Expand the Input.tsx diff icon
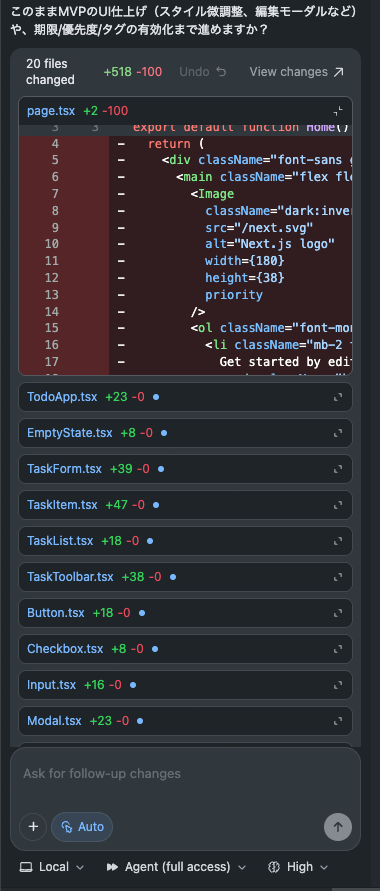This screenshot has height=891, width=380. tap(338, 685)
